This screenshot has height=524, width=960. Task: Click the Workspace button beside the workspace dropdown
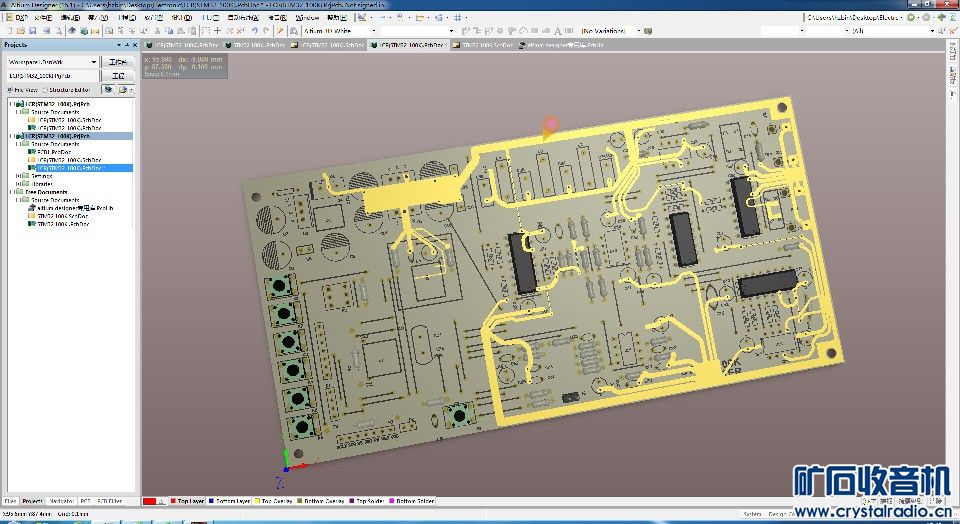click(118, 62)
